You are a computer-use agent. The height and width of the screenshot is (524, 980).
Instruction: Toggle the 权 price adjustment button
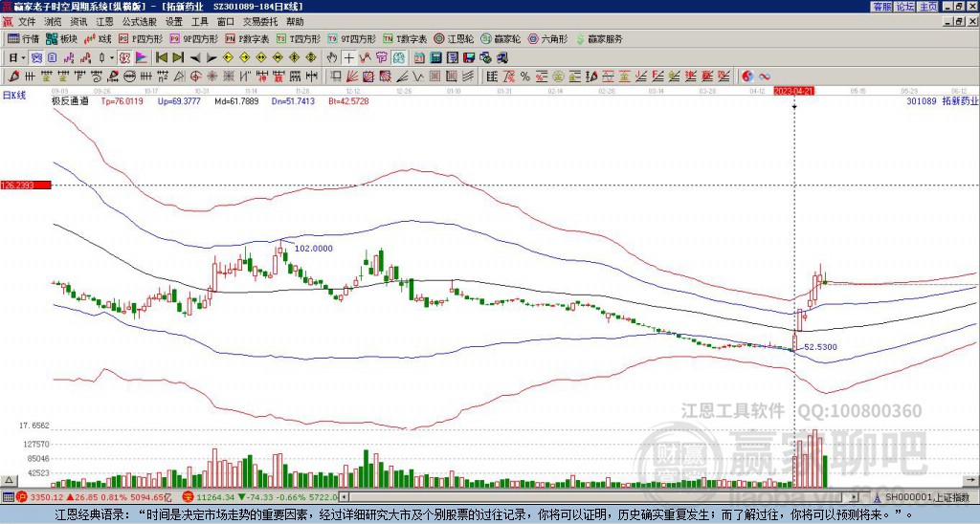124,58
